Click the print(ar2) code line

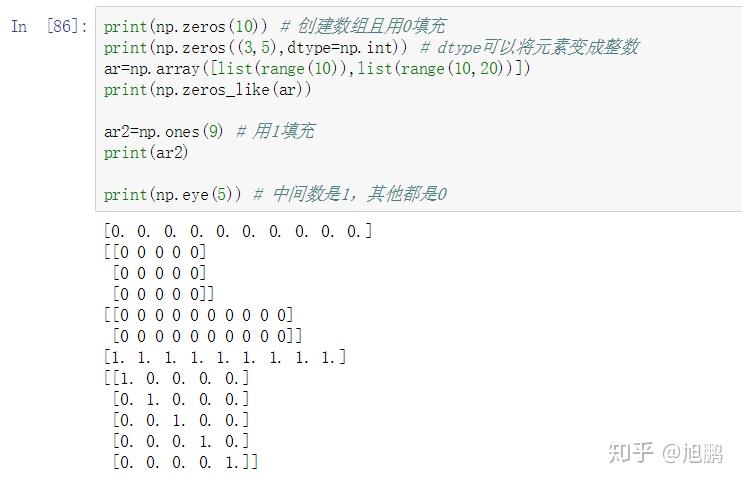pyautogui.click(x=146, y=153)
